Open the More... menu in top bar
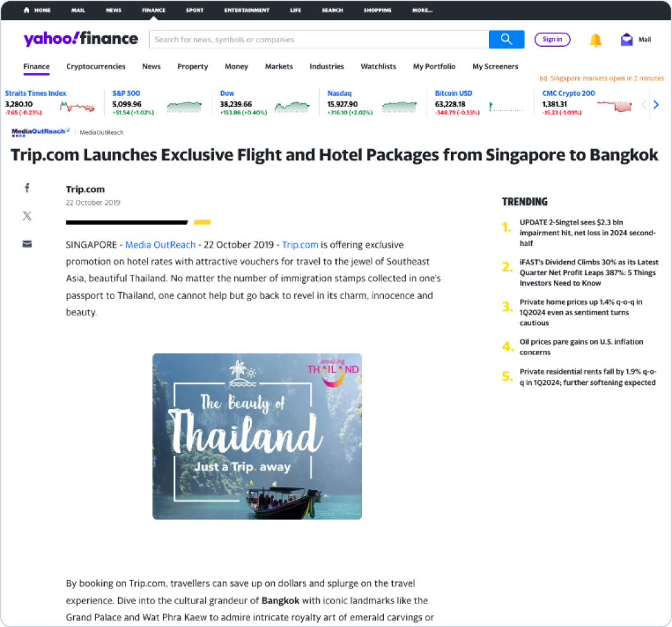This screenshot has width=672, height=627. pyautogui.click(x=422, y=10)
